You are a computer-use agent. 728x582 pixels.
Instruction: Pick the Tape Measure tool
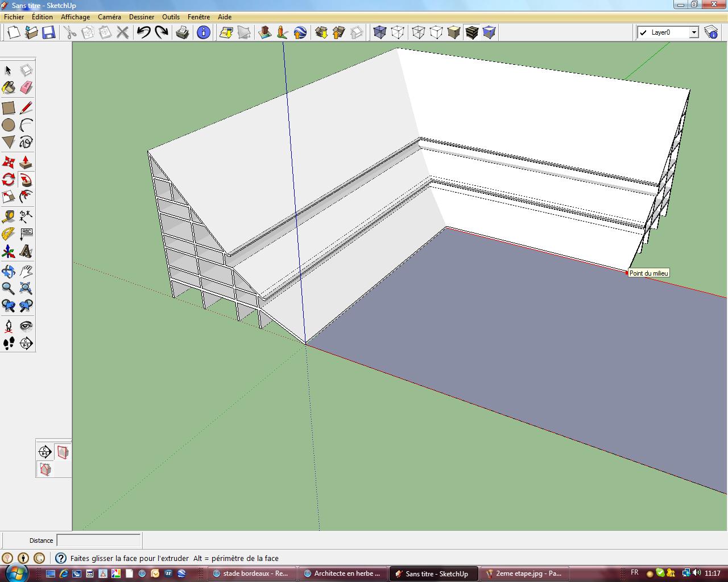[x=9, y=217]
